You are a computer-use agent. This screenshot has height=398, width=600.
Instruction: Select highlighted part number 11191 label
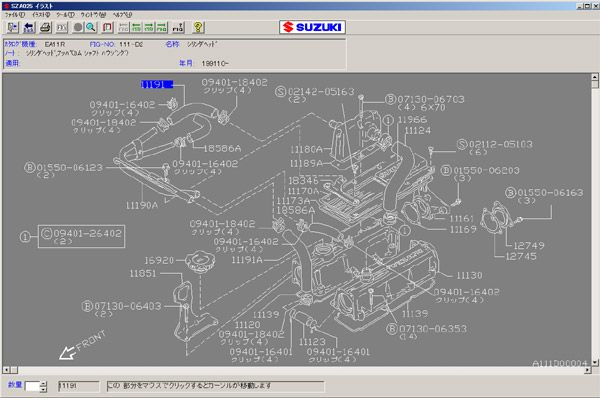point(157,84)
